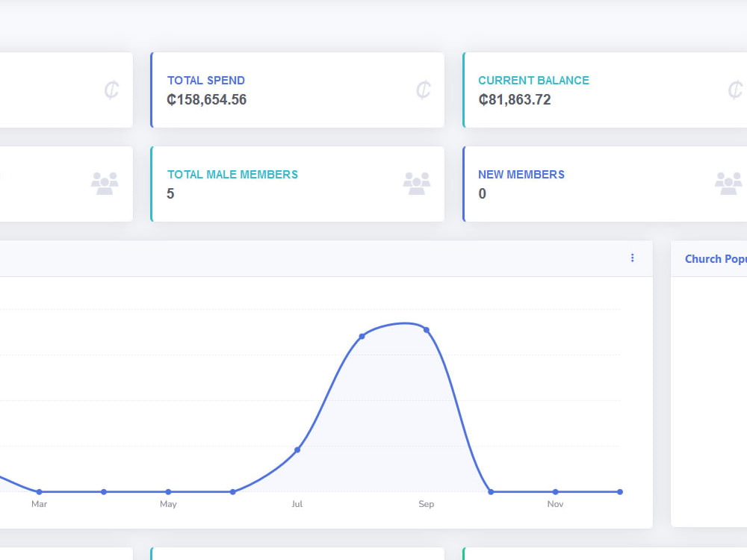The image size is (747, 560).
Task: Click the ₵81,863.72 balance value
Action: point(515,99)
